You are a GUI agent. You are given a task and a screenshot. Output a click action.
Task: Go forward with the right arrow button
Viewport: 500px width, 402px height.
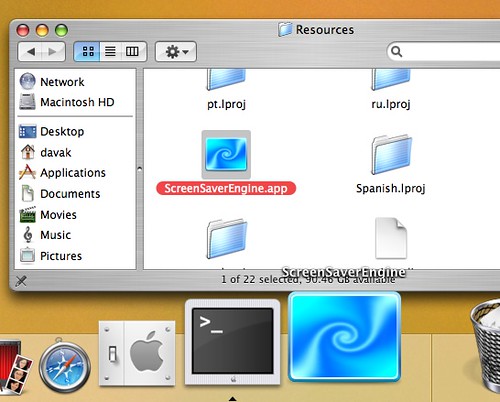coord(53,52)
